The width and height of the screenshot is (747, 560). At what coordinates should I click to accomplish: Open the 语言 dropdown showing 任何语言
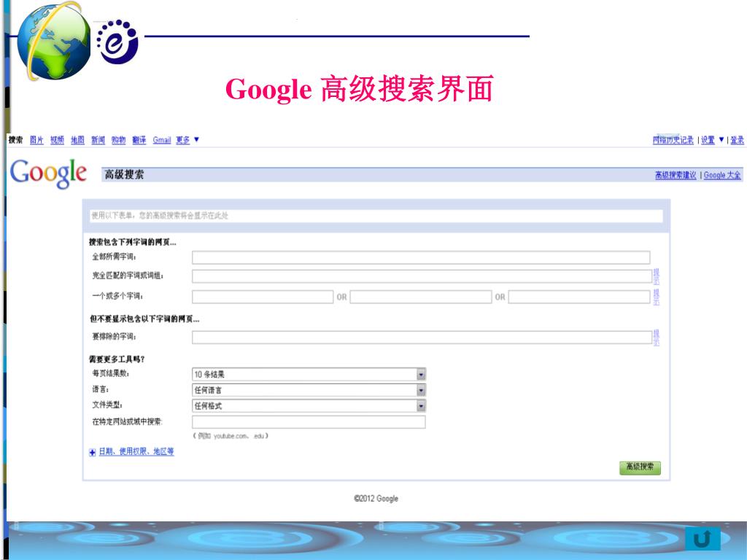309,390
